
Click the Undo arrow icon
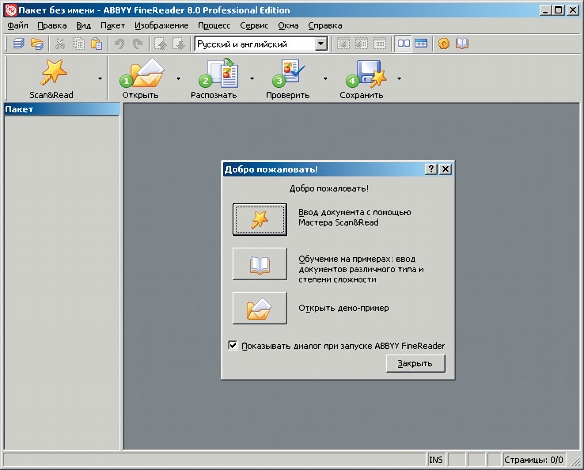(120, 44)
